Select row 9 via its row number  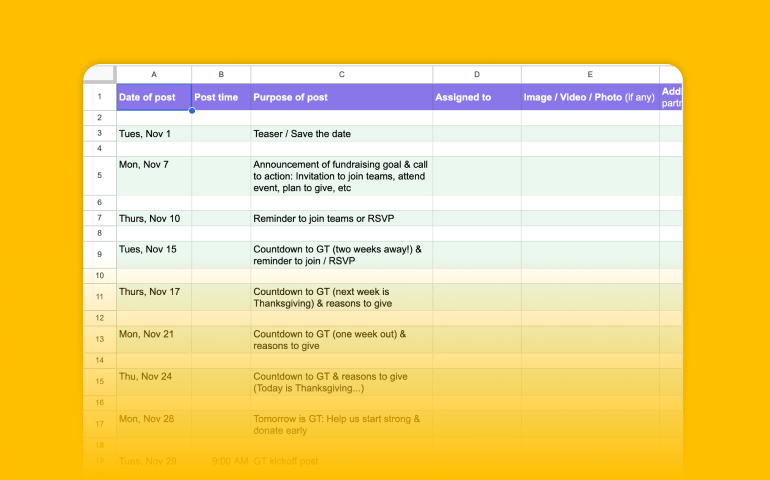tap(100, 254)
